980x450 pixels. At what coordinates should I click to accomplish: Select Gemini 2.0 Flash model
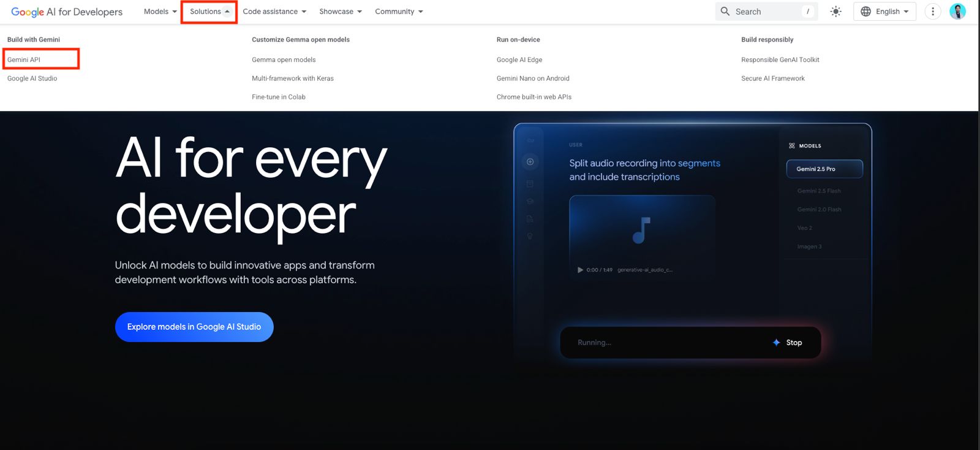click(x=820, y=210)
